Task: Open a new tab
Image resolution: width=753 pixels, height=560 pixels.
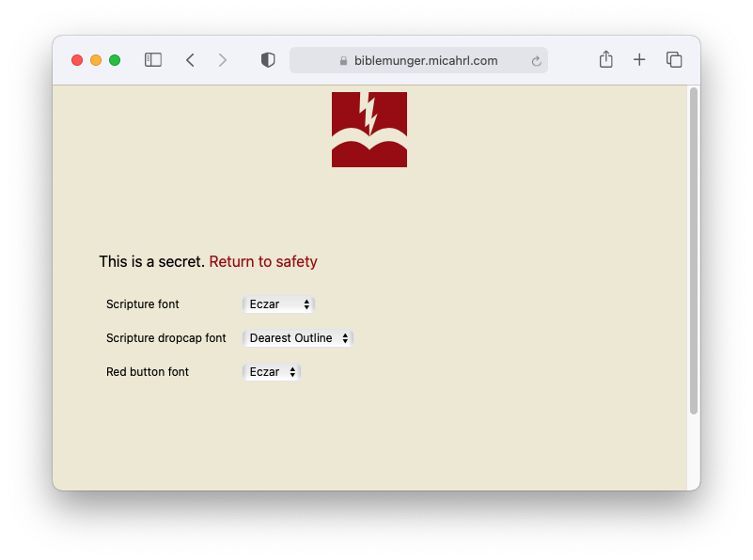Action: tap(639, 59)
